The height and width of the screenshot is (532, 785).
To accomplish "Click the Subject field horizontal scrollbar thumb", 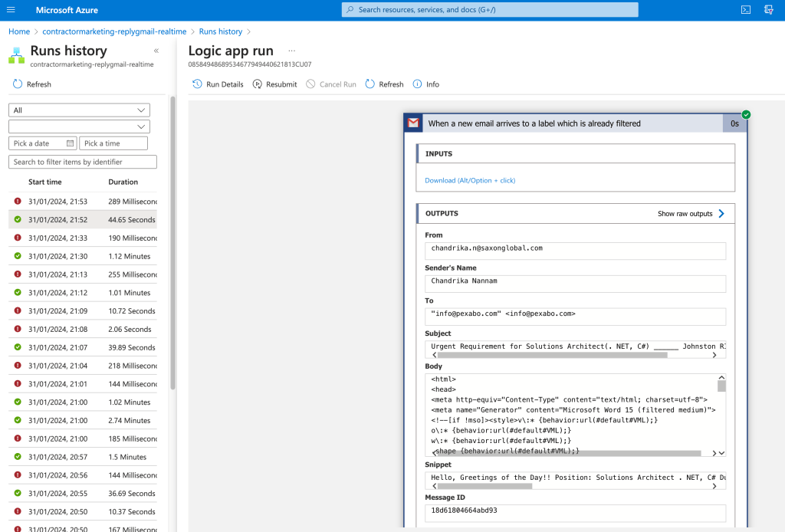I will point(553,355).
